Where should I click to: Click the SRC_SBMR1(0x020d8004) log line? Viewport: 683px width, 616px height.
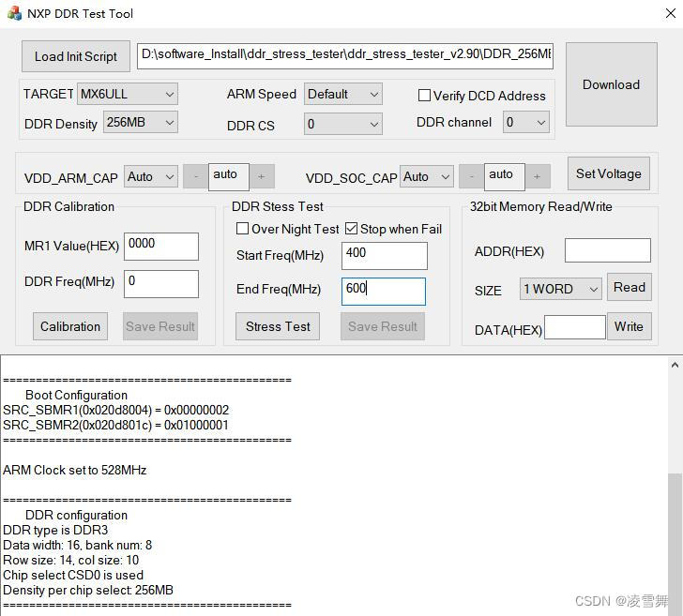(116, 410)
